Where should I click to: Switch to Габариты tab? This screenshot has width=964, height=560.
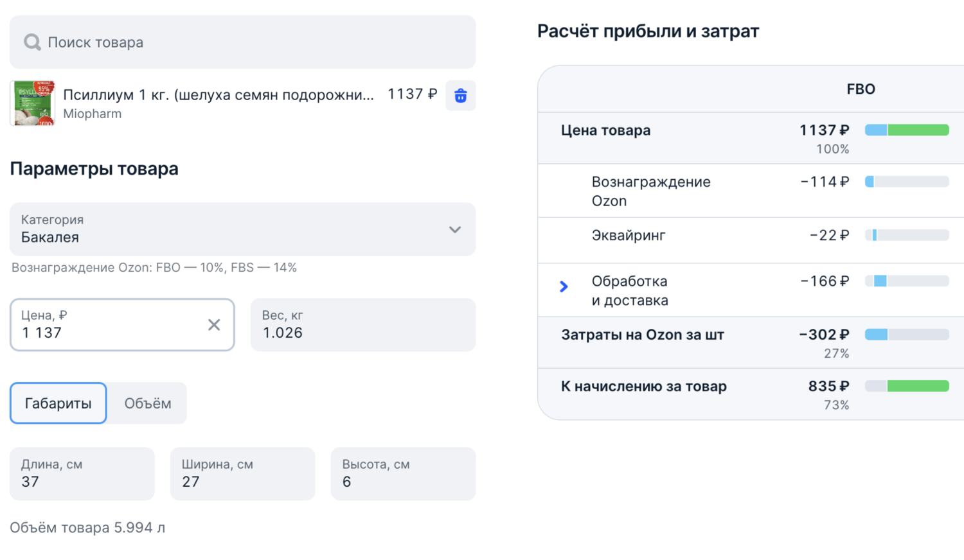58,403
